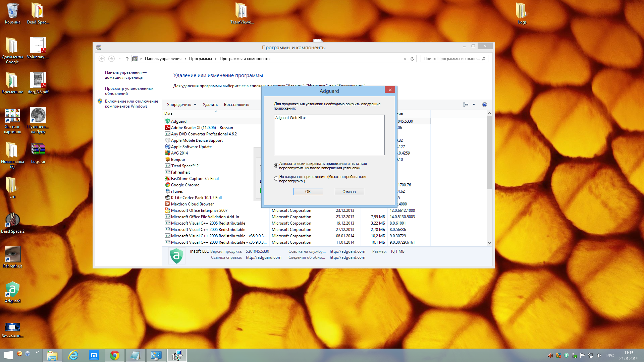Open the TeamViewe... desktop folder
644x362 pixels.
(x=241, y=13)
